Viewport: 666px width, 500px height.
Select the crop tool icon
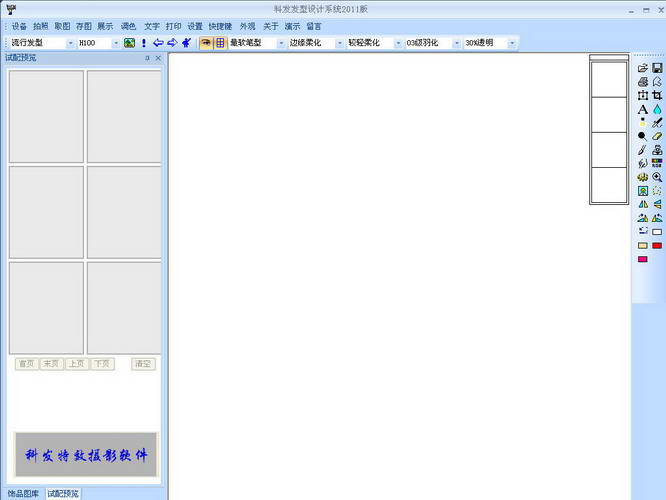click(x=657, y=96)
